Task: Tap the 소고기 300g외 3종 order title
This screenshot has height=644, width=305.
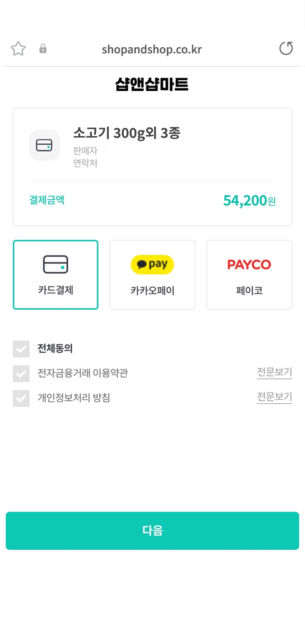Action: [127, 133]
